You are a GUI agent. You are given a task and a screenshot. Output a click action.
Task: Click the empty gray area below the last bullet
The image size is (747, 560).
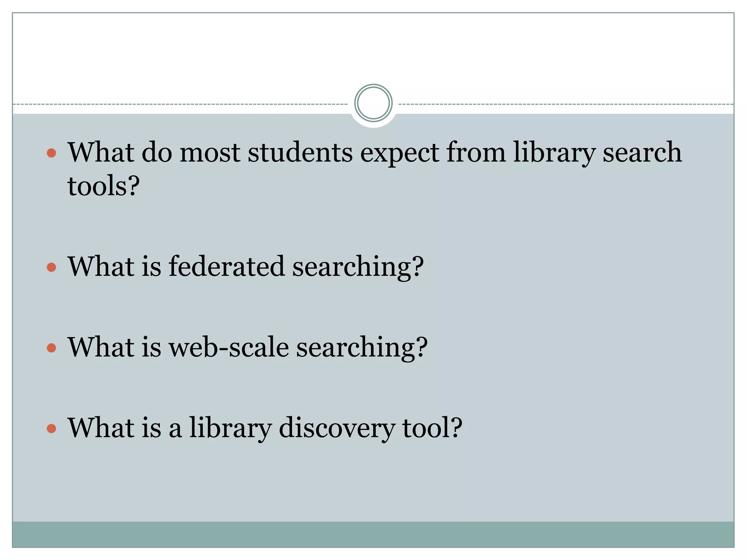(373, 485)
